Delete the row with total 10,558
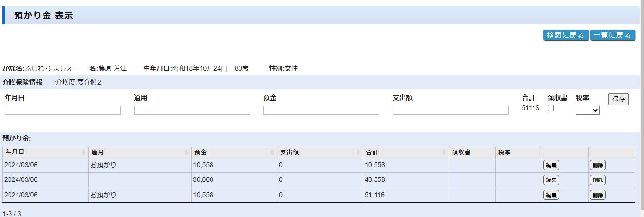Image resolution: width=644 pixels, height=217 pixels. click(598, 165)
